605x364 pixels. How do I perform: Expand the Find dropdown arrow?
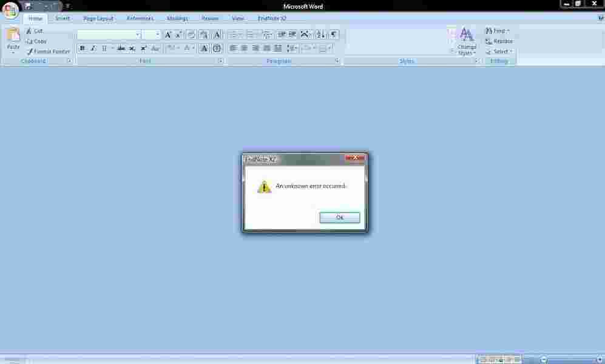[509, 31]
